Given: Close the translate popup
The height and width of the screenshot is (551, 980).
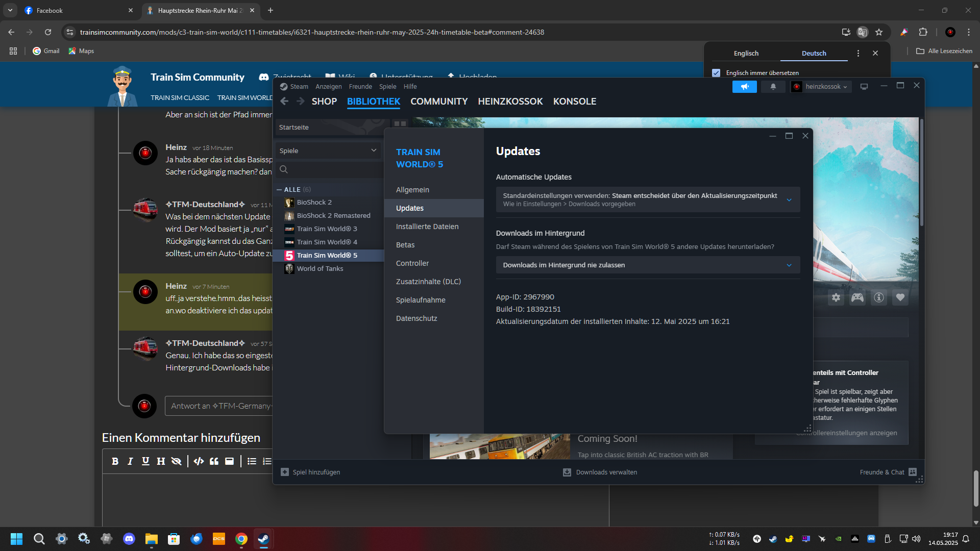Looking at the screenshot, I should [x=875, y=53].
